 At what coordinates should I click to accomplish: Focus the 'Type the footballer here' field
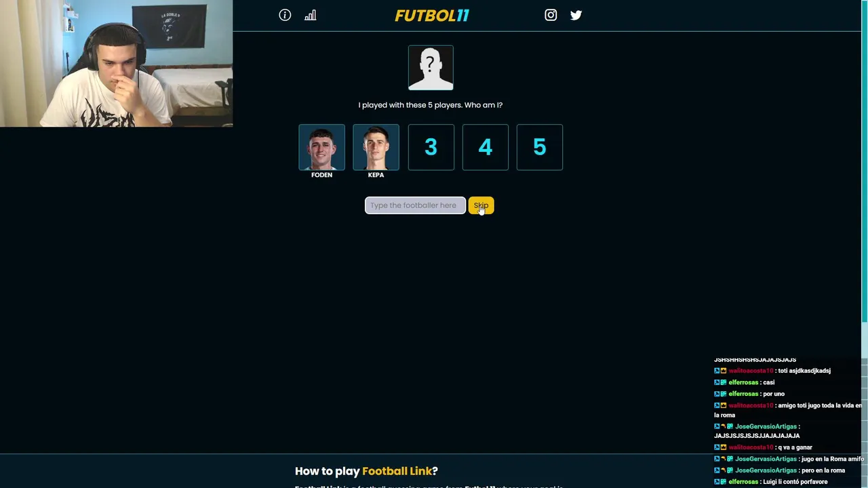point(415,205)
